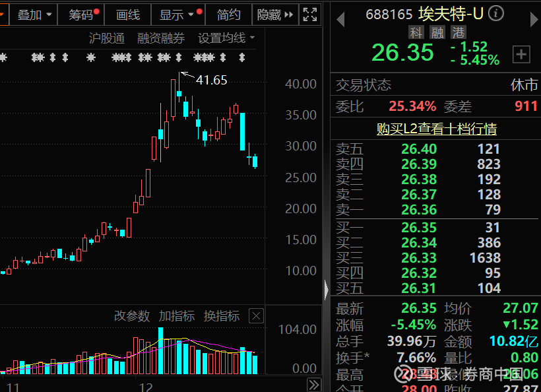Screen dimensions: 541x392
Task: Select 卖三 price 26.38
Action: click(419, 180)
